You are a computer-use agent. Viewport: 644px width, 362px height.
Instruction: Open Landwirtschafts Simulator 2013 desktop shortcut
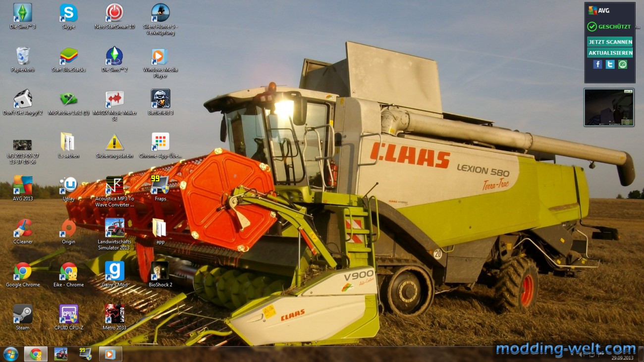pos(114,234)
